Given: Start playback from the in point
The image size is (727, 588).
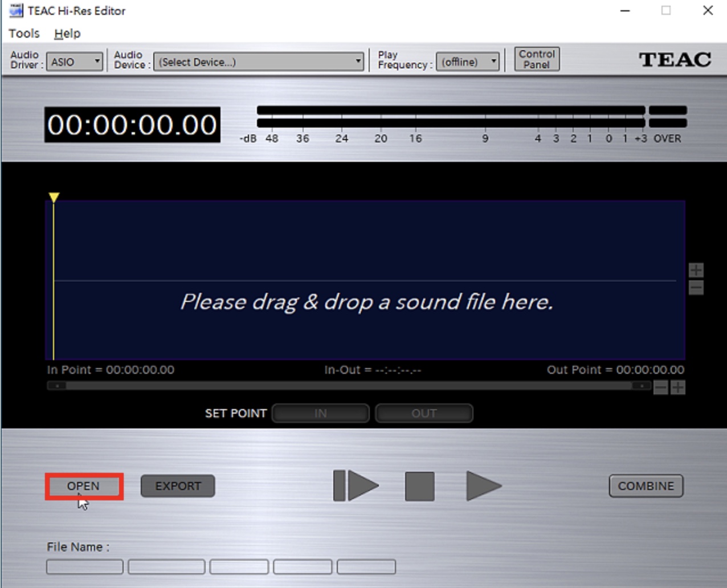Looking at the screenshot, I should [356, 486].
